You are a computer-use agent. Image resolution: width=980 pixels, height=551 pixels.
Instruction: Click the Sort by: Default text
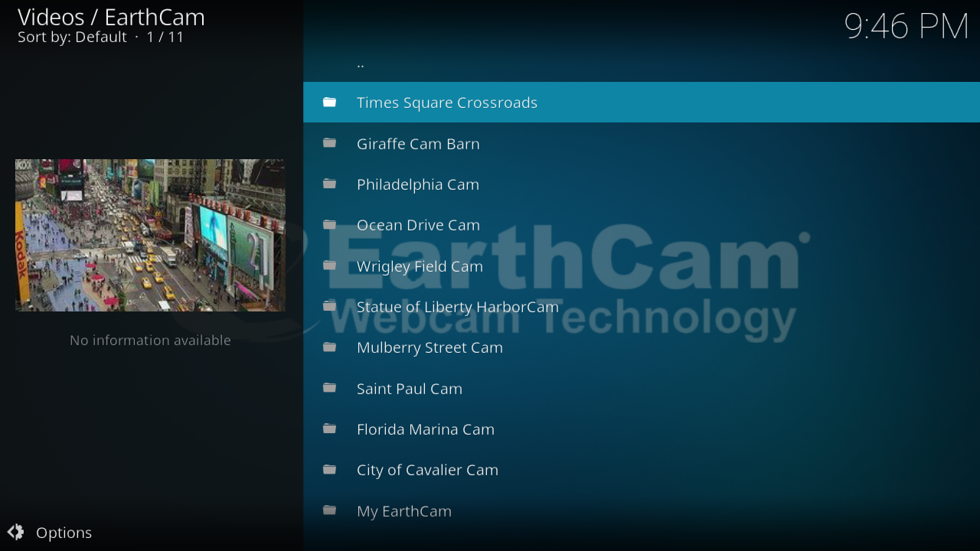tap(72, 37)
